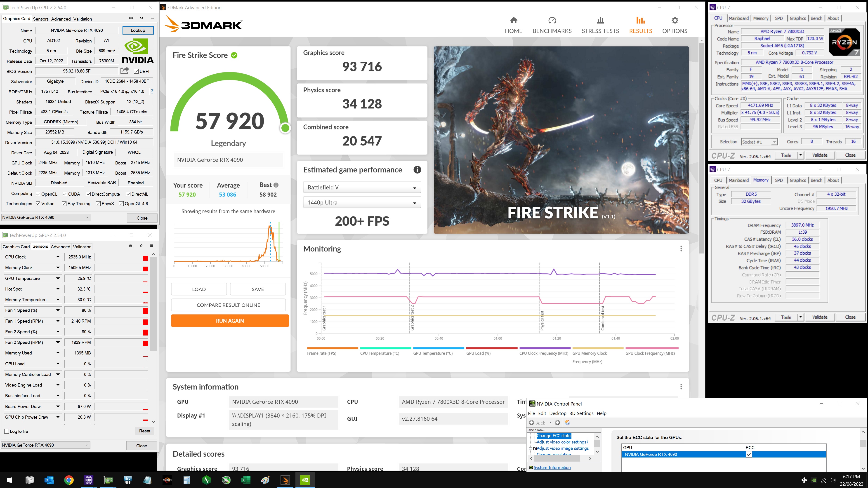Switch to Advanced tab in top GPU-Z window
The width and height of the screenshot is (868, 488).
(61, 19)
